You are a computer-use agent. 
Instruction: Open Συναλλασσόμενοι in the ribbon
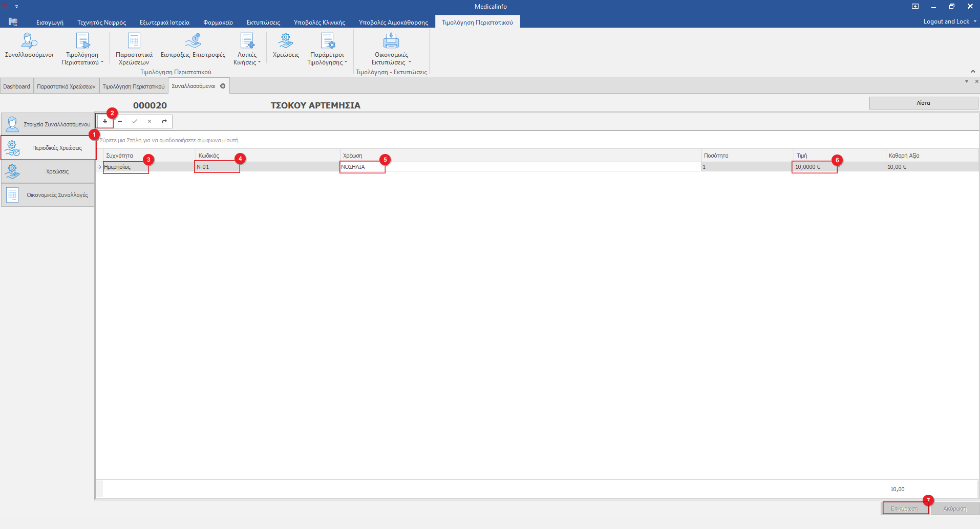point(29,47)
